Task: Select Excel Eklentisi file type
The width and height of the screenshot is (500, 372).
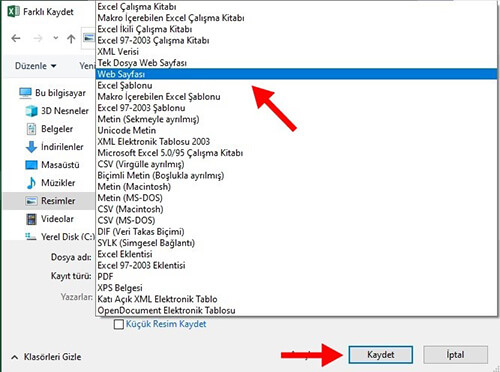Action: tap(297, 254)
